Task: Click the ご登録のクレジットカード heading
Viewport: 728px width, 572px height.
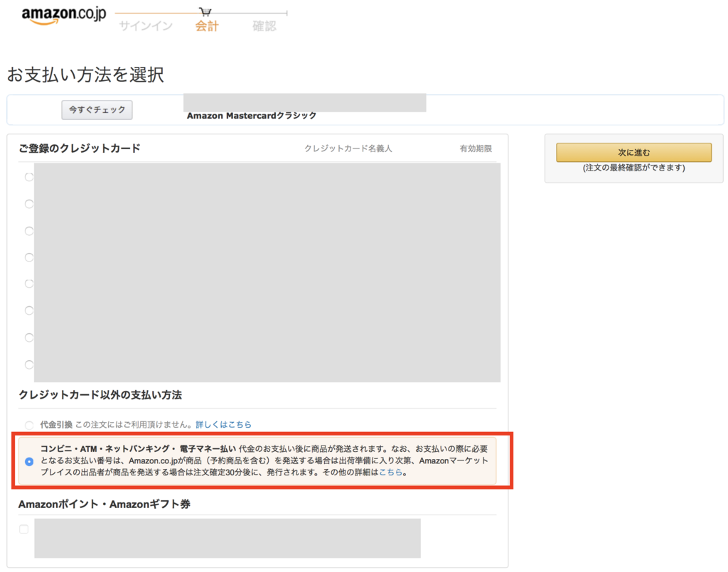Action: coord(80,149)
